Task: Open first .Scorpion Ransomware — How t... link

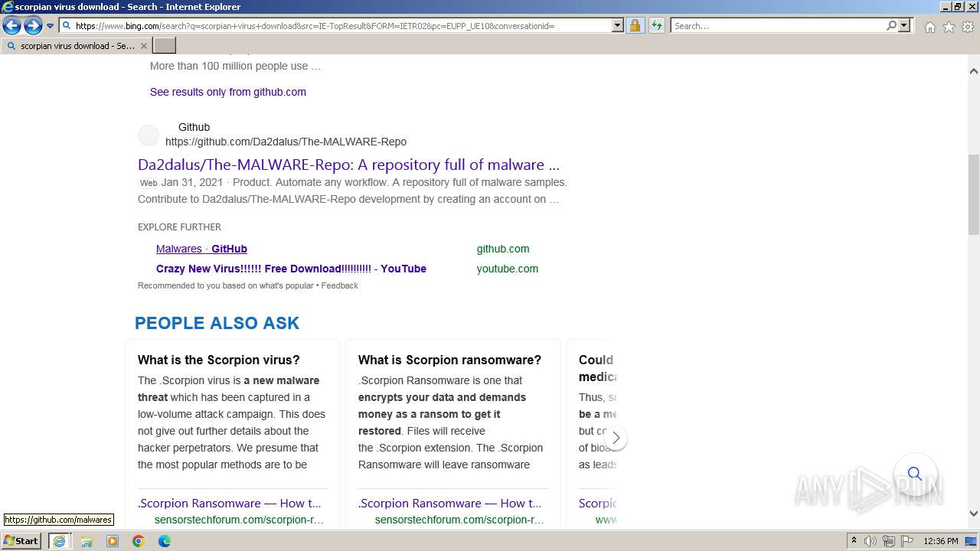Action: 230,503
